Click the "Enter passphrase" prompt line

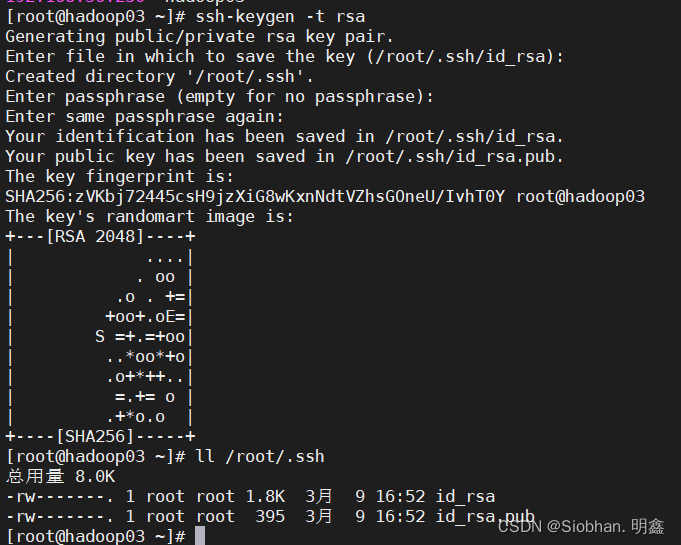220,96
